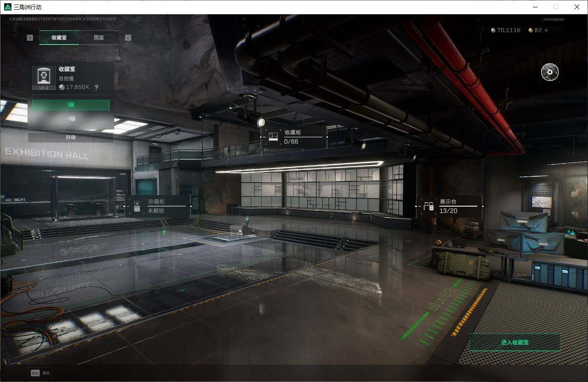This screenshot has width=588, height=382.
Task: Click the 17,850K total valuation value
Action: [x=78, y=87]
